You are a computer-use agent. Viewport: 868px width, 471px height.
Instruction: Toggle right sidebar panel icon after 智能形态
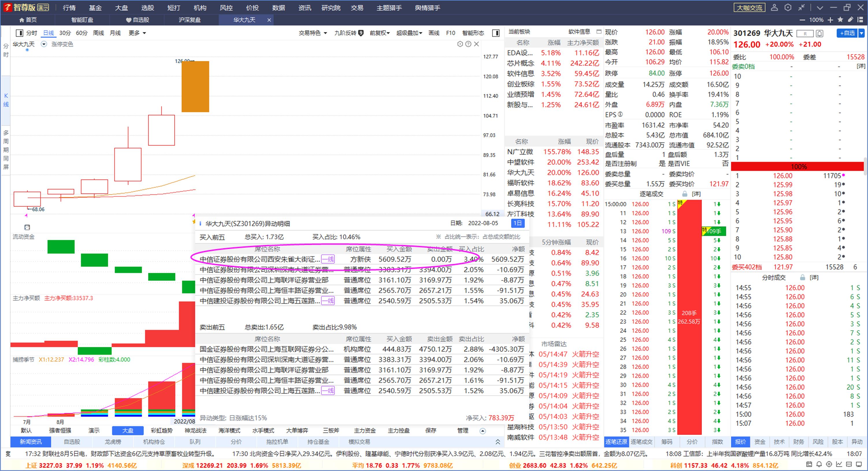click(x=496, y=33)
